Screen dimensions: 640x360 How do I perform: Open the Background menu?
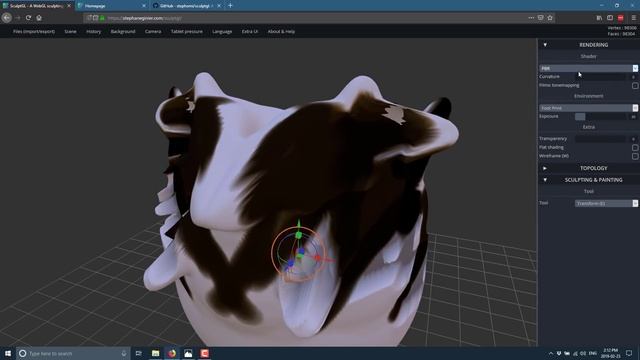coord(123,31)
